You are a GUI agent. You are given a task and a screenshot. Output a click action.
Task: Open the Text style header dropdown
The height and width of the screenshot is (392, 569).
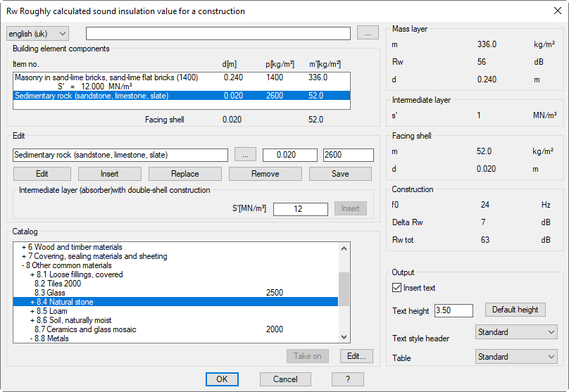[x=515, y=332]
